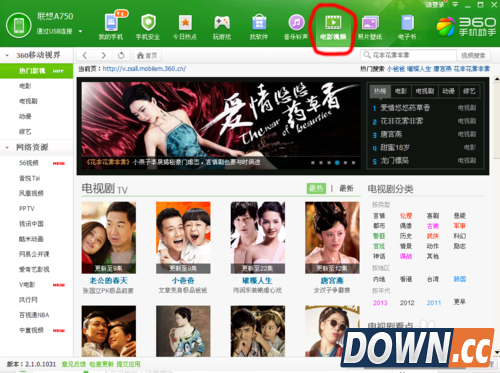Open 56视频 in the sidebar
The image size is (500, 373).
[29, 163]
